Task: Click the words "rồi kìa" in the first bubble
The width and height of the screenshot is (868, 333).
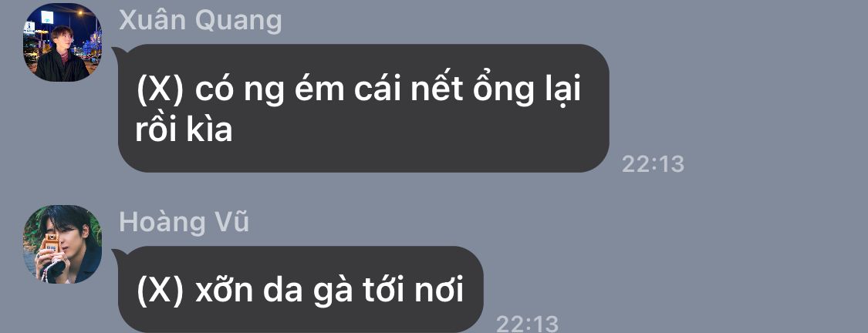Action: coord(184,130)
